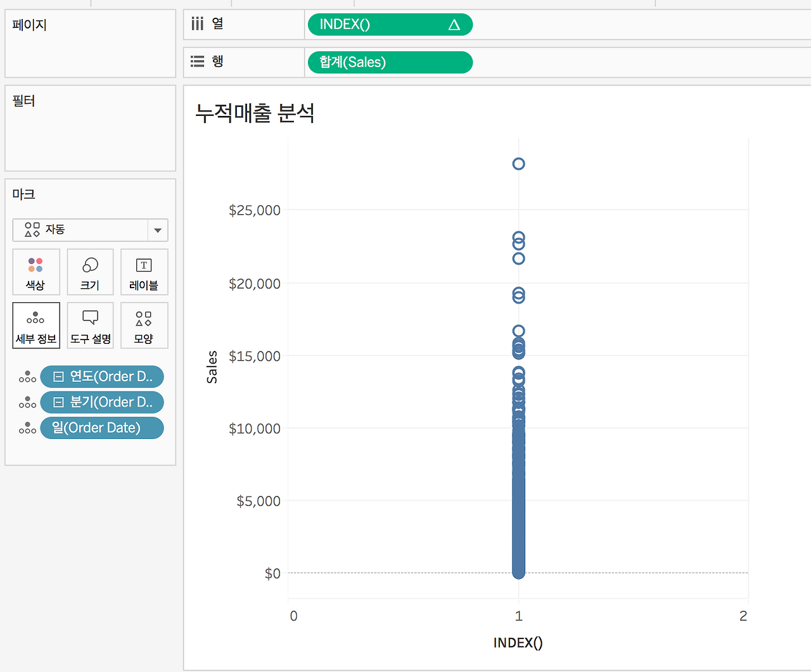
Task: Open the 모양 (Shape) mark card
Action: [x=144, y=326]
